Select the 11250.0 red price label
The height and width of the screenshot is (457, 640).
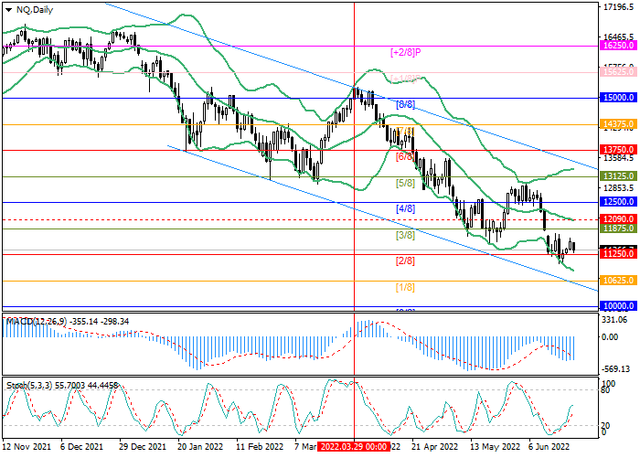point(618,254)
